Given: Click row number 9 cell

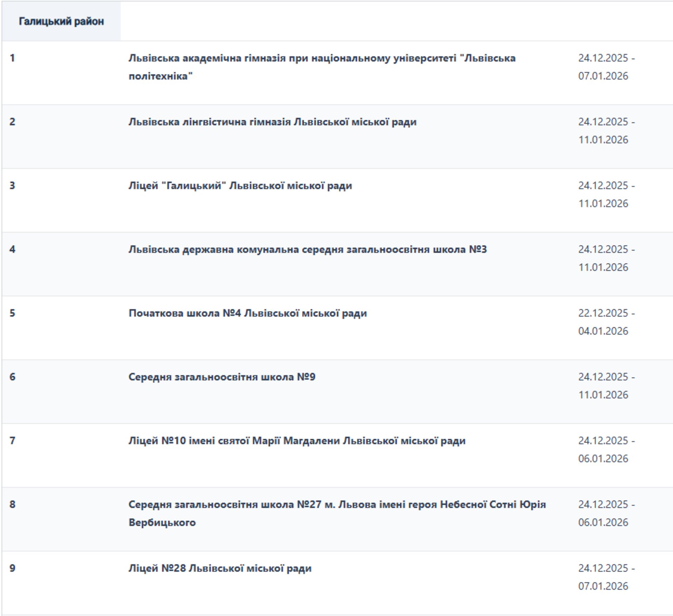Looking at the screenshot, I should (x=12, y=568).
